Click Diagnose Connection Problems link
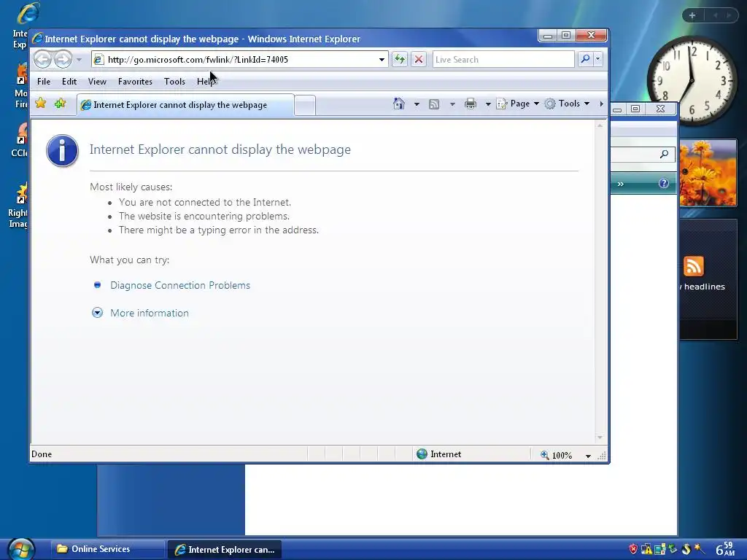The width and height of the screenshot is (747, 560). tap(180, 285)
